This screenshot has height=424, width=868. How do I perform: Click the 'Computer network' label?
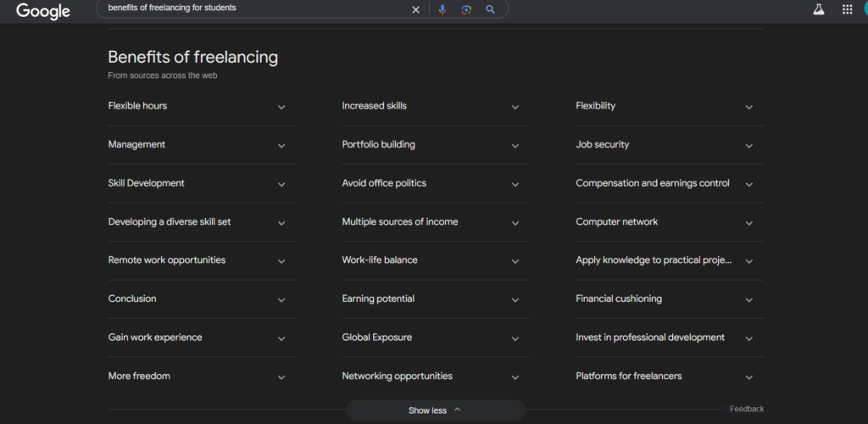point(617,222)
